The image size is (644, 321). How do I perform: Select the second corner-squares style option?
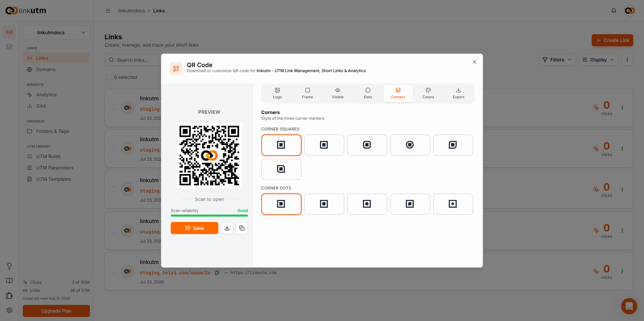tap(324, 145)
